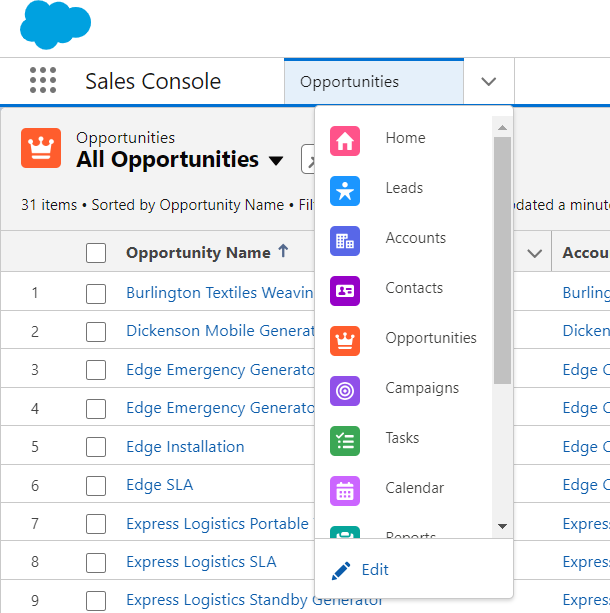Select Leads in navigation menu

tap(404, 188)
